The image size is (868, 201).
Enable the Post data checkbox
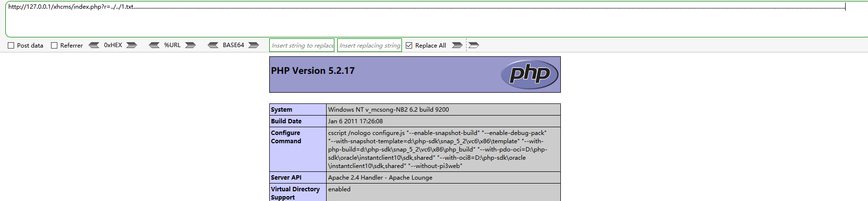pos(11,46)
